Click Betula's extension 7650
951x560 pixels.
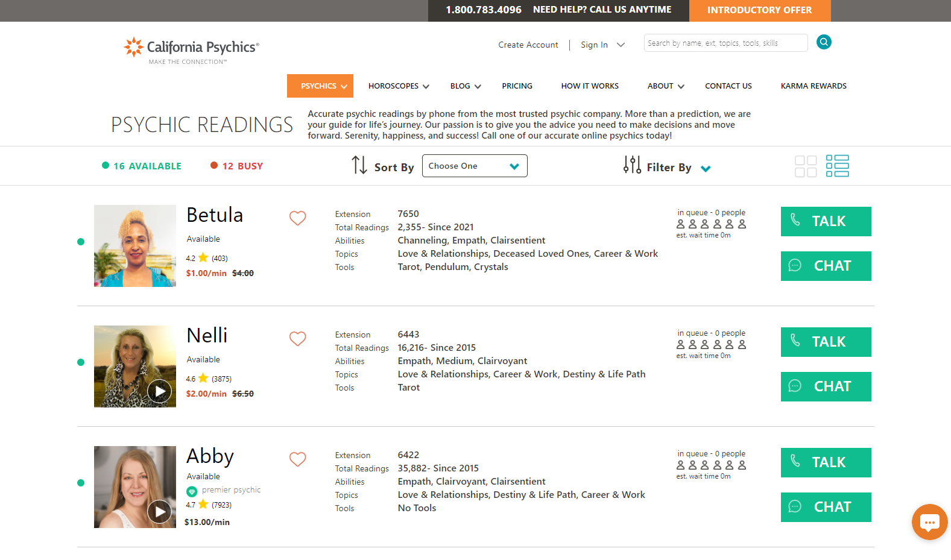408,214
